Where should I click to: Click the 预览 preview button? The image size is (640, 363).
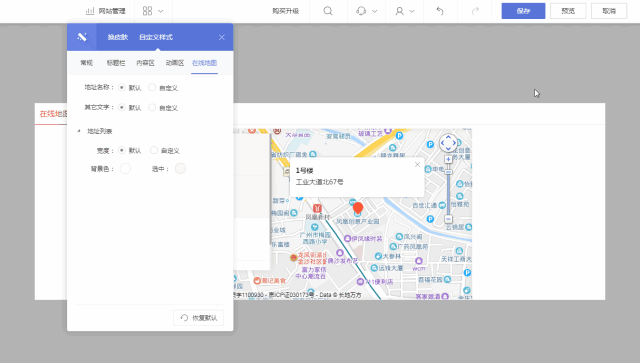(x=568, y=11)
